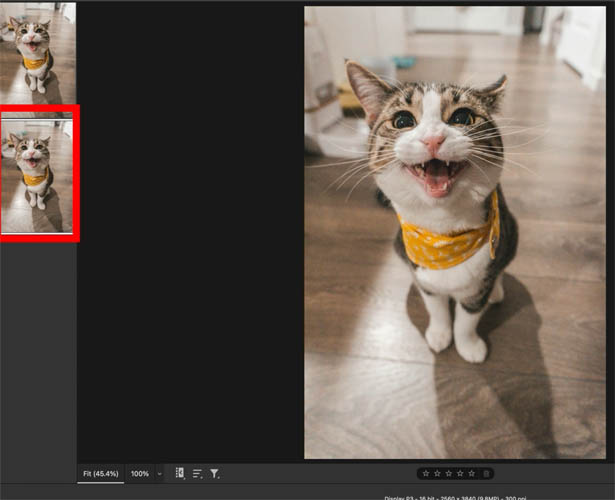615x500 pixels.
Task: Click the Fit (45.4%) zoom button
Action: [x=101, y=474]
